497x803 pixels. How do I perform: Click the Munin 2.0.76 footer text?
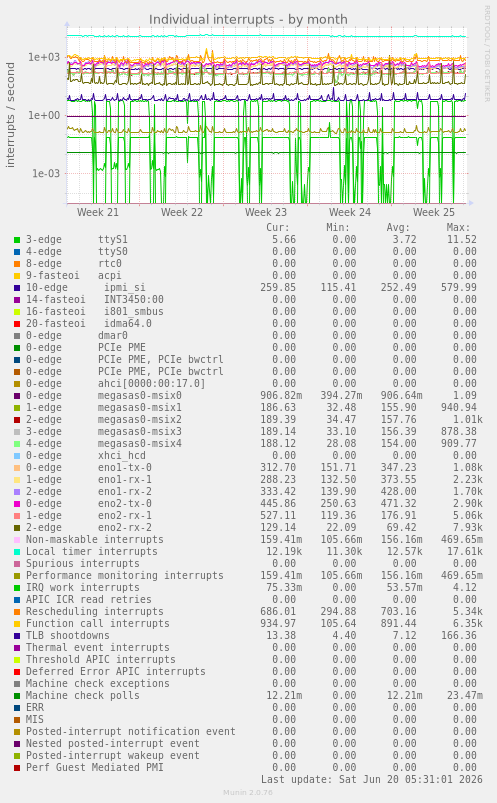click(x=248, y=793)
